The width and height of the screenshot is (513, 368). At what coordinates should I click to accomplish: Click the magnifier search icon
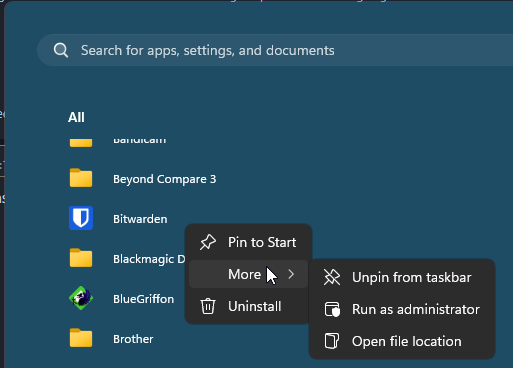click(61, 50)
